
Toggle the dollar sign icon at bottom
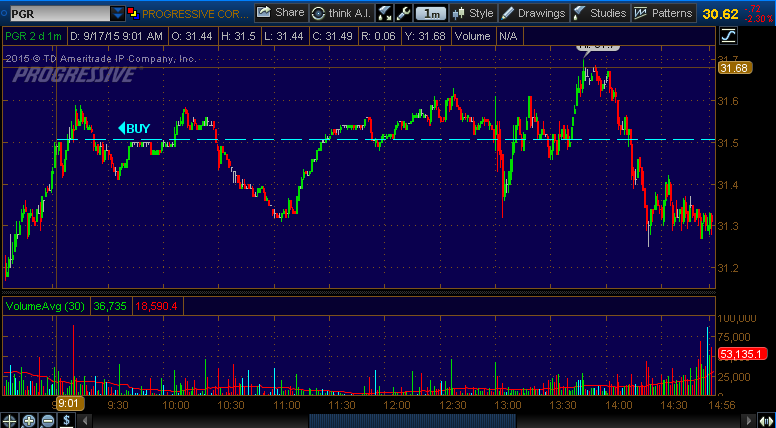pyautogui.click(x=66, y=420)
